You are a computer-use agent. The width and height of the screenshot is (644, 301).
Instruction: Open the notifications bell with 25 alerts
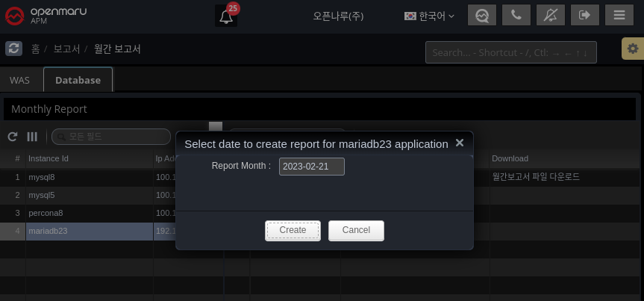pyautogui.click(x=226, y=16)
